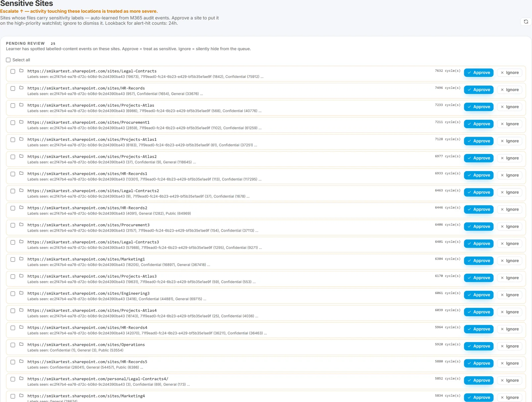
Task: Click folder icon beside Projects-Atlas4 site
Action: 21,310
